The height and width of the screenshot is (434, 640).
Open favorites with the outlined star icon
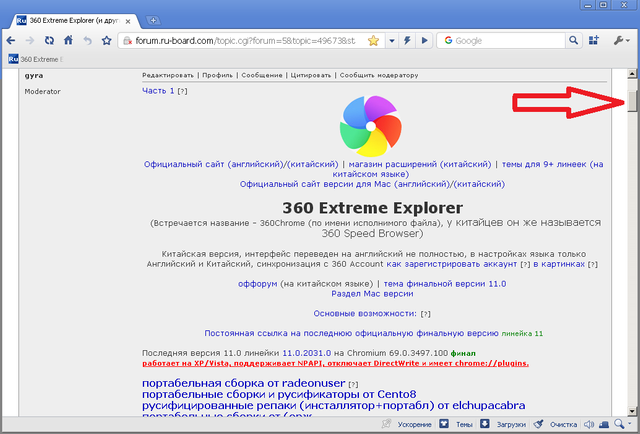(x=107, y=40)
